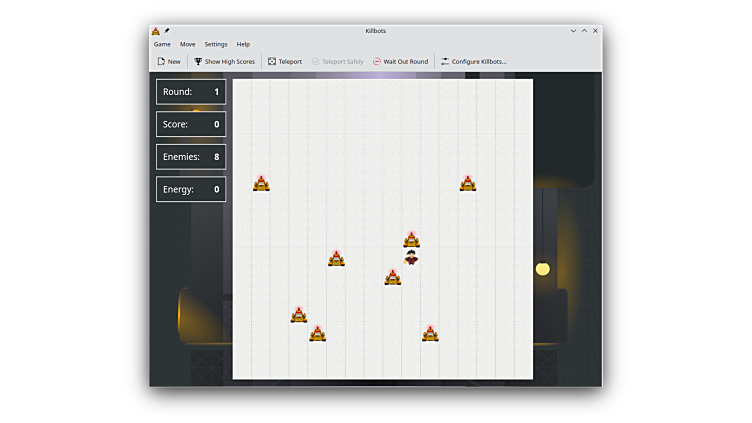Click the killbot in the top-right of the grid
This screenshot has height=423, width=752.
(467, 183)
